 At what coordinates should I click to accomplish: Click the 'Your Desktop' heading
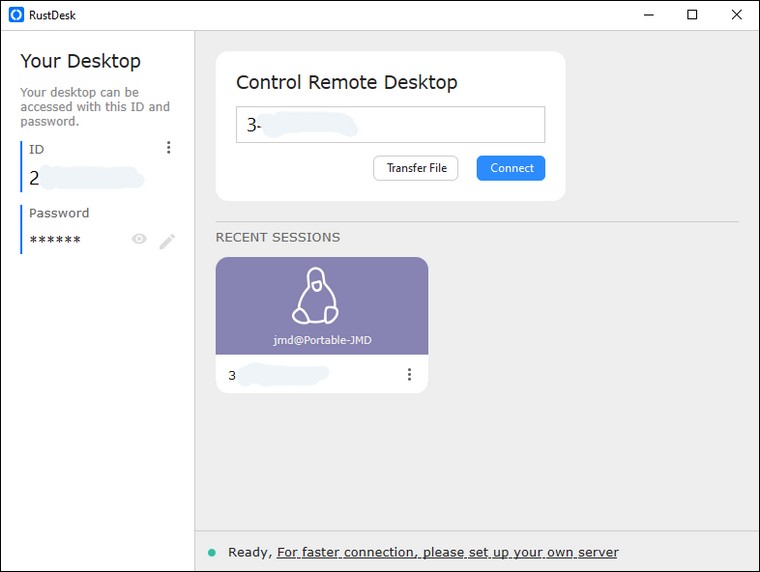80,61
